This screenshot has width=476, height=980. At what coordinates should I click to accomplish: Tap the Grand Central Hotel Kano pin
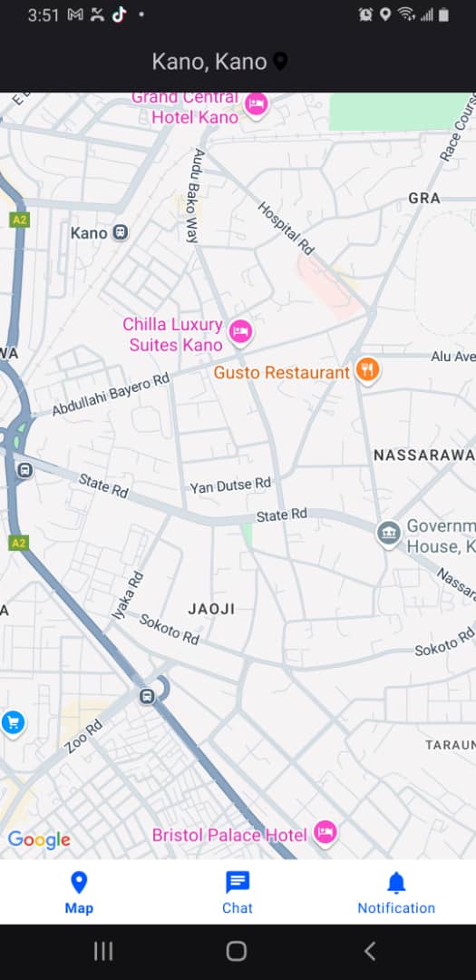pyautogui.click(x=256, y=103)
